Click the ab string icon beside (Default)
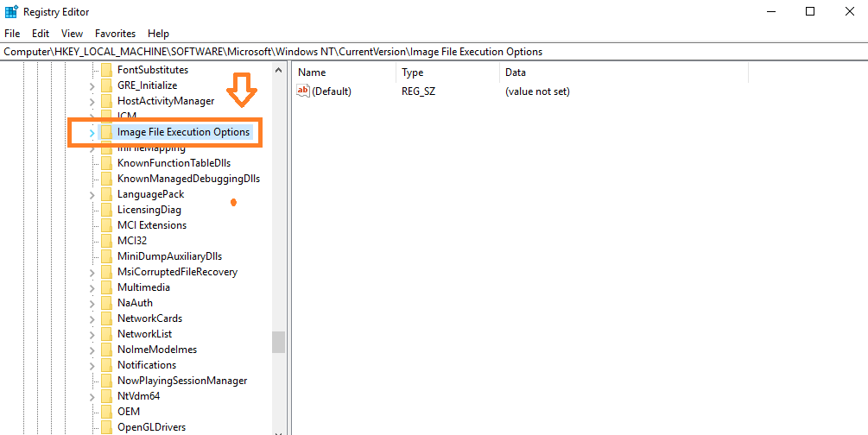The image size is (868, 435). coord(303,91)
